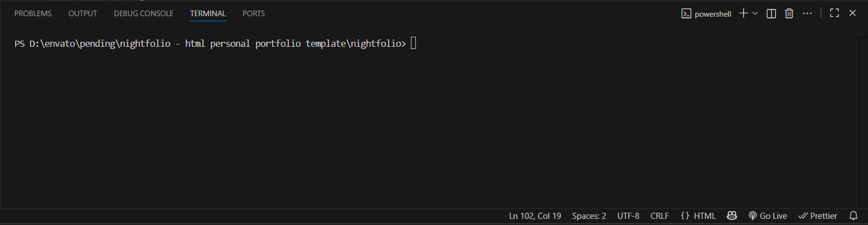Maximize the panel size
The image size is (868, 225).
tap(835, 13)
